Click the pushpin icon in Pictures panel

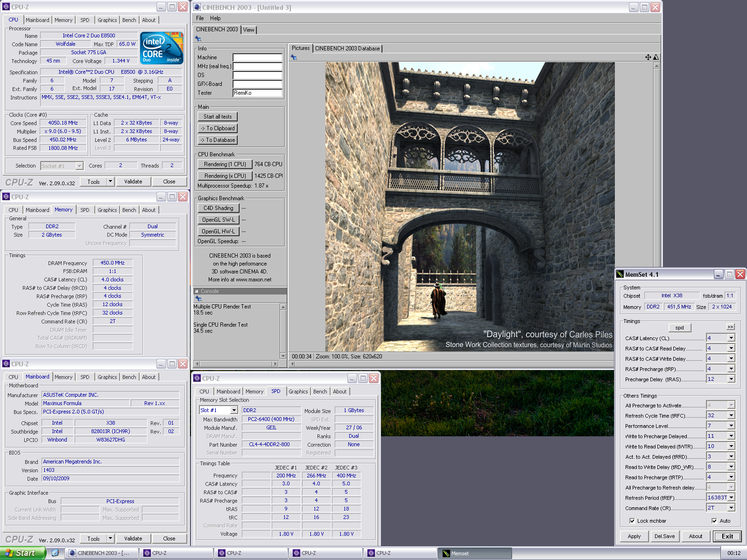pyautogui.click(x=294, y=57)
